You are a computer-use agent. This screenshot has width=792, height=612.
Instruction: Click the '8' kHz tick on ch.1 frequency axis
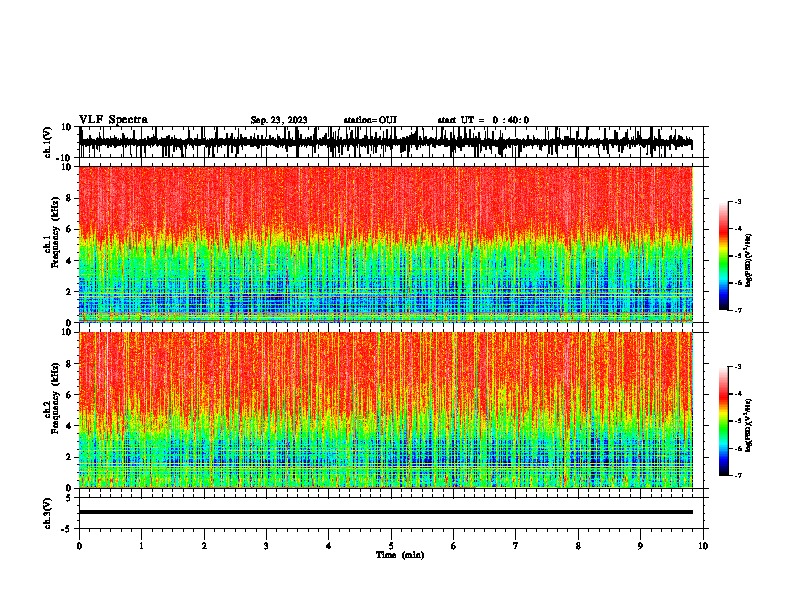[x=70, y=198]
